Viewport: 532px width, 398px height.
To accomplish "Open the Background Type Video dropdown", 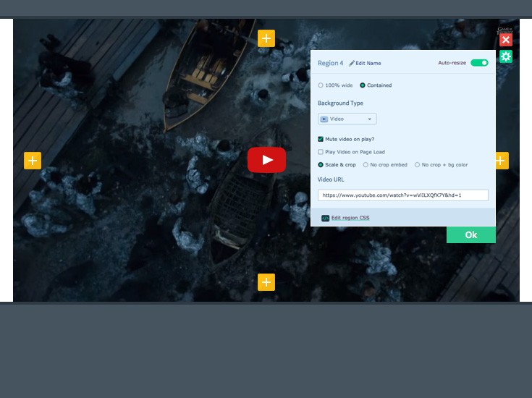I will [x=347, y=119].
